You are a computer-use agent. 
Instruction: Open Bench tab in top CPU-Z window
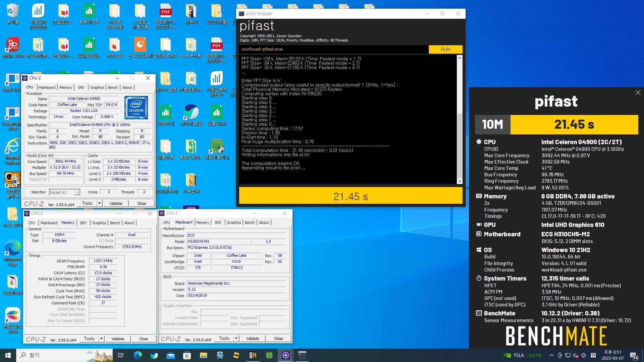click(113, 87)
